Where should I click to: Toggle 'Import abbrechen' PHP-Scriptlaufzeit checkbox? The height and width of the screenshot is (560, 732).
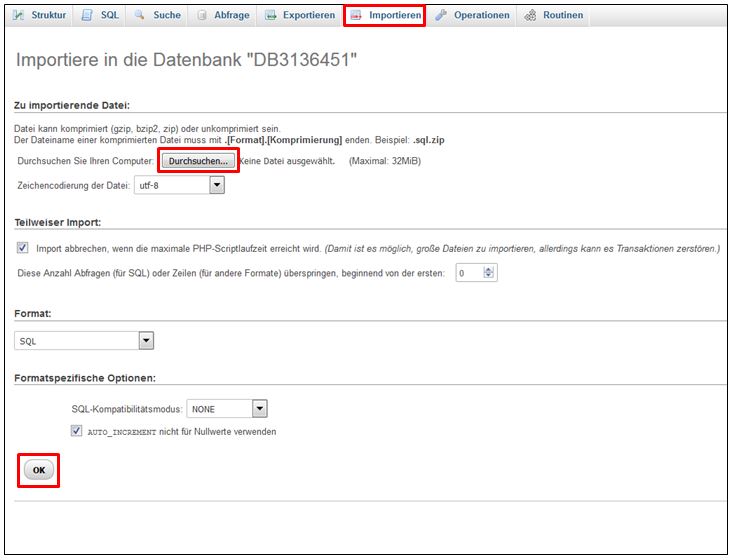[22, 248]
